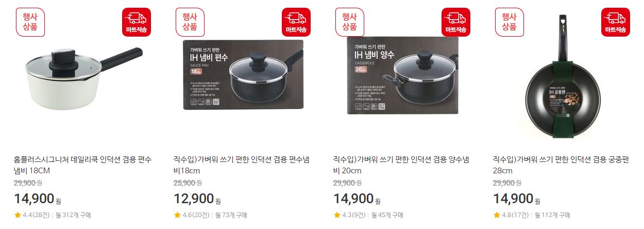Open 홈플러스시그니처 데일리쿡 편수냄비 18CM title

(82, 165)
